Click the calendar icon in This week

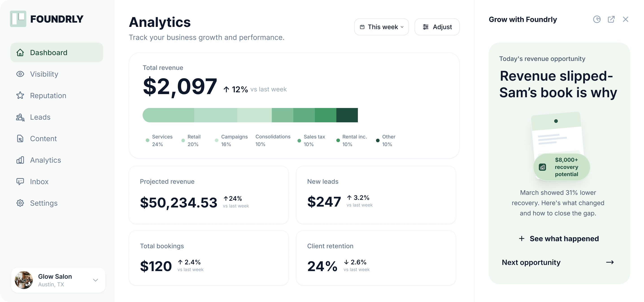[362, 27]
